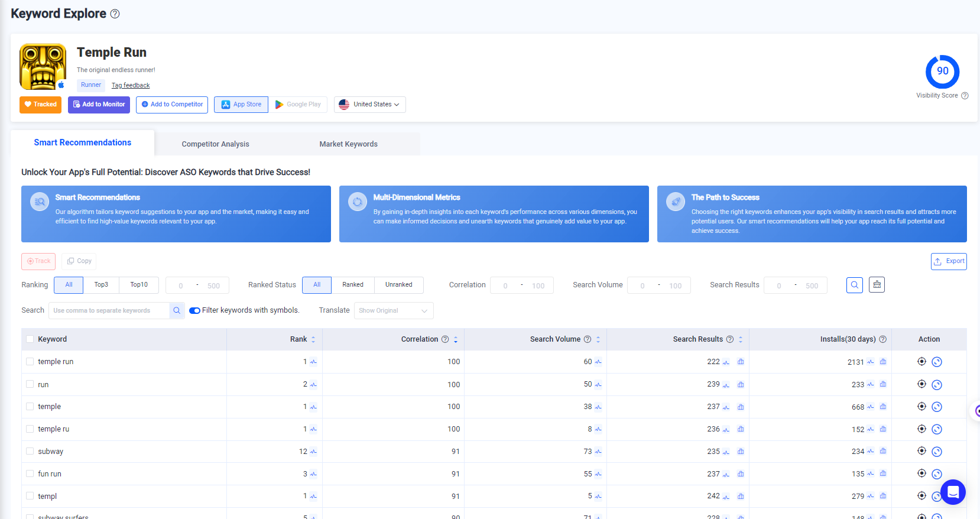Open Visibility Score help icon

[965, 96]
